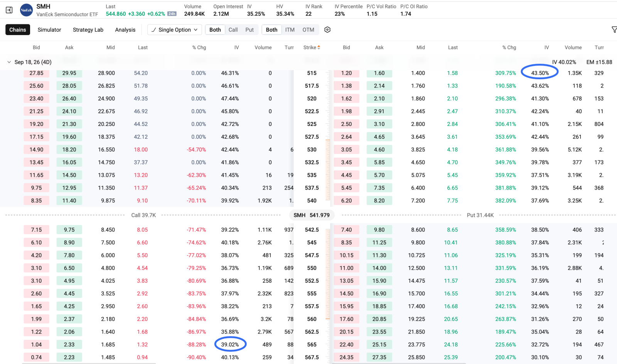Click the Open Interest 2.12M stat

pos(228,10)
